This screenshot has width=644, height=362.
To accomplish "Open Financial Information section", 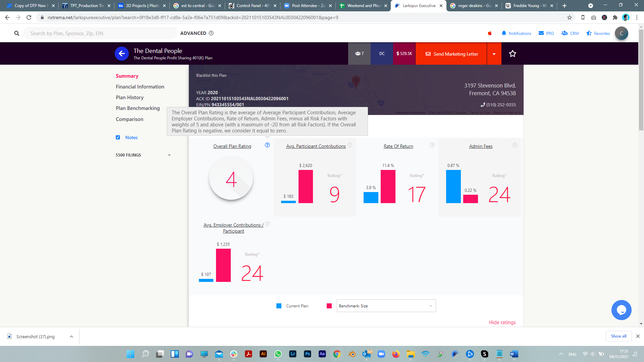I will 140,87.
